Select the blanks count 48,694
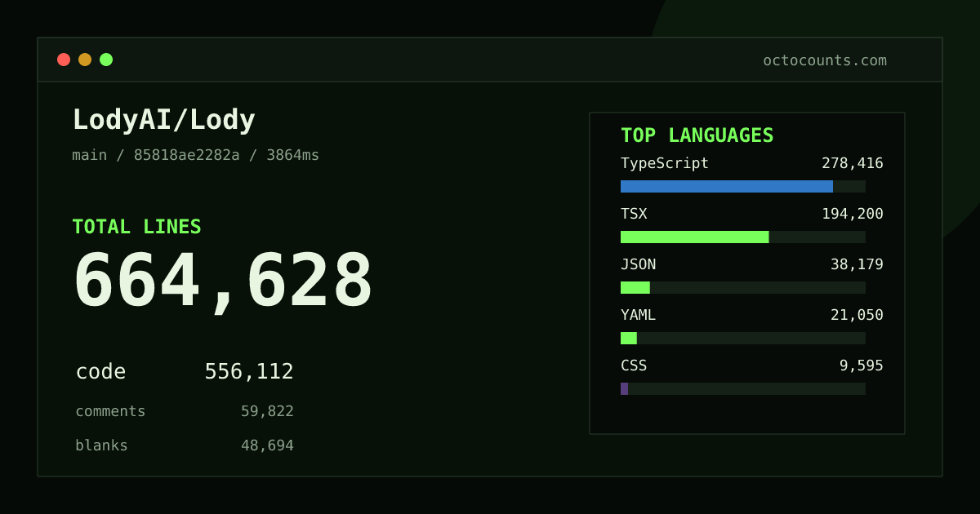980x514 pixels. pyautogui.click(x=267, y=445)
